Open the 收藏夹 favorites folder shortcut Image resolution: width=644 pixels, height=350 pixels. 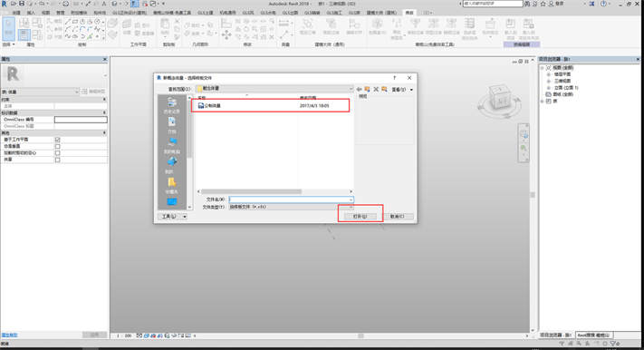(172, 186)
